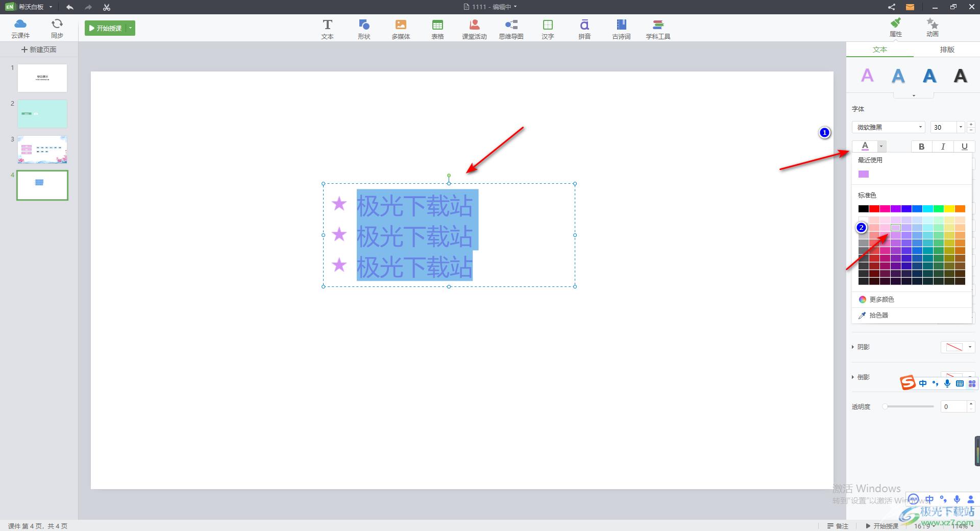This screenshot has height=531, width=980.
Task: Adjust the 透明度 transparency slider
Action: coord(909,407)
